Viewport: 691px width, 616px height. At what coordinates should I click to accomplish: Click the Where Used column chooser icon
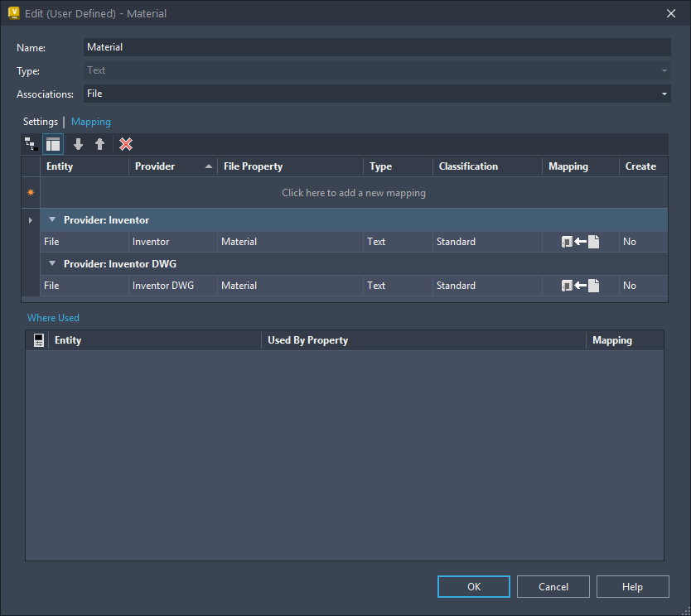click(38, 340)
